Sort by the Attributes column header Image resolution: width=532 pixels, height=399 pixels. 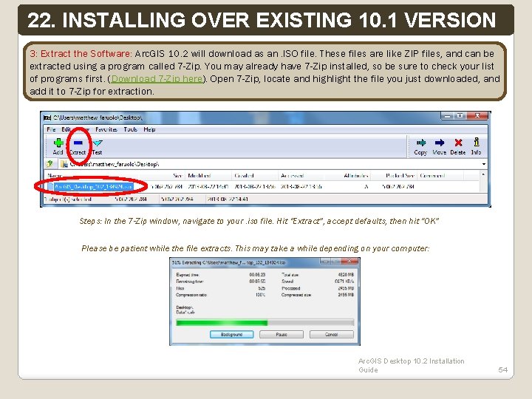pos(356,175)
